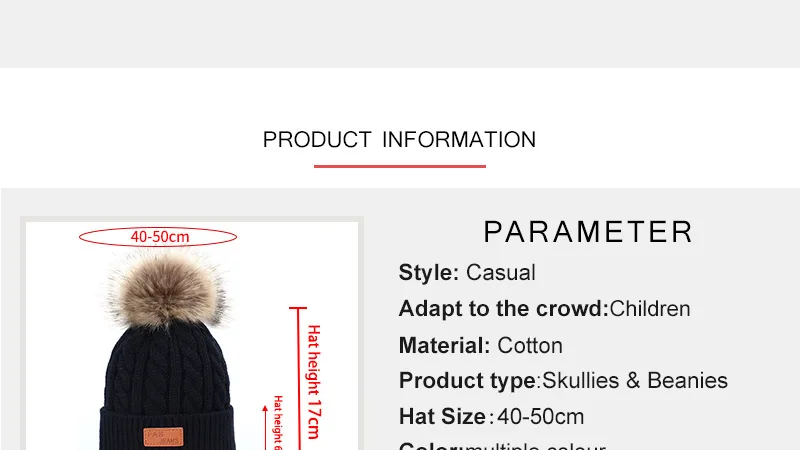Click the Children value text
The width and height of the screenshot is (800, 450).
pyautogui.click(x=650, y=309)
